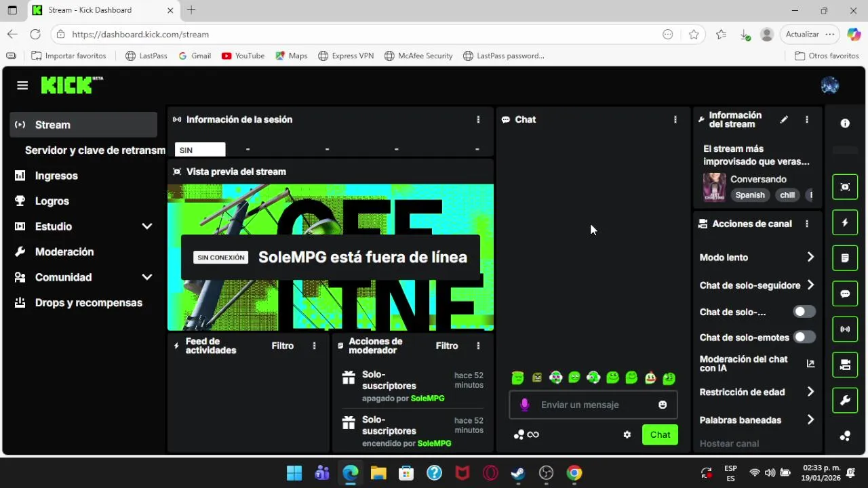Open Servidor y clave de retransmisión item

95,150
